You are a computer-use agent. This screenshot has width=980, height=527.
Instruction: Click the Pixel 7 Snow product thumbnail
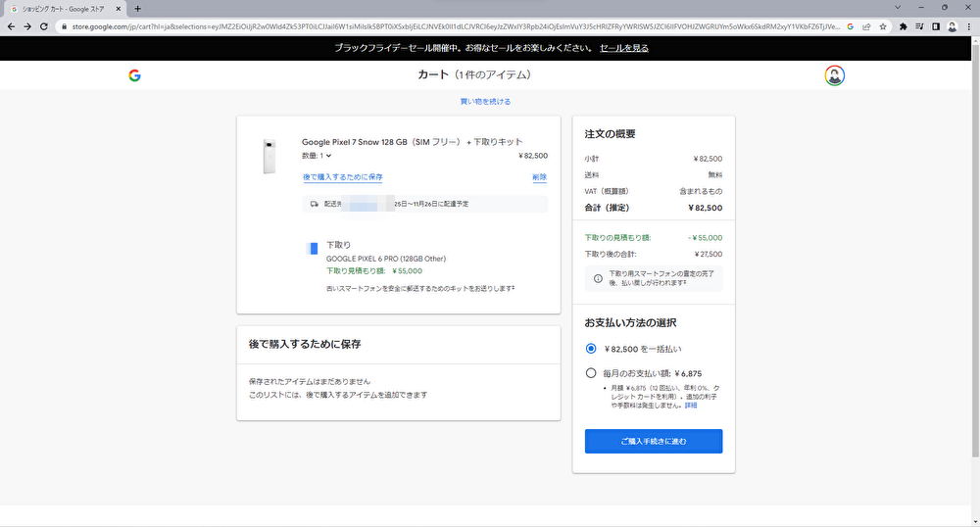pos(269,157)
